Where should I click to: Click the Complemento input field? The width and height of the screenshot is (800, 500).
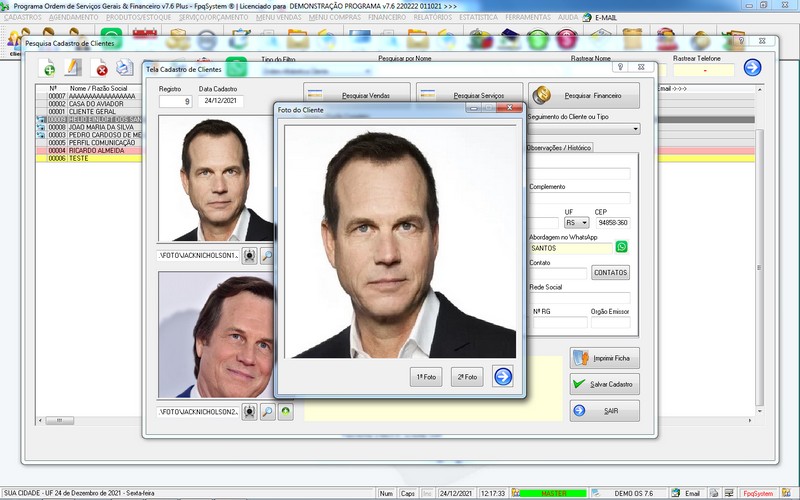pos(580,198)
